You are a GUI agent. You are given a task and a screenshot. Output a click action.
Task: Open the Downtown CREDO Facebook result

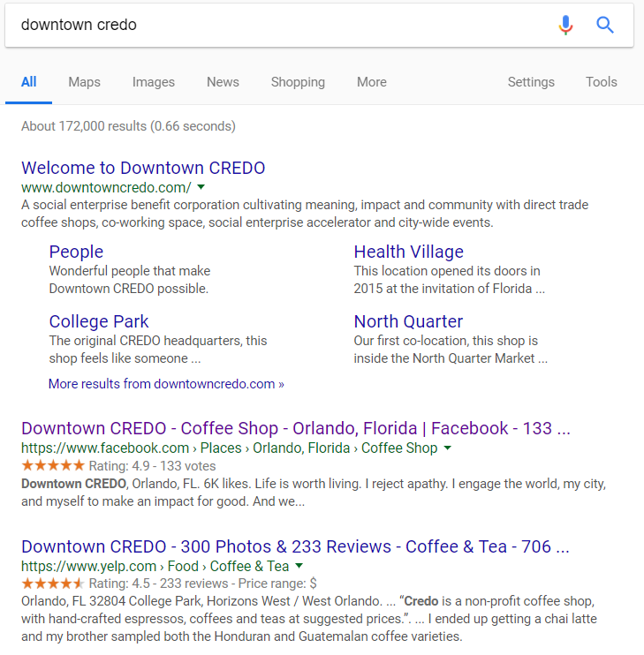(x=296, y=429)
